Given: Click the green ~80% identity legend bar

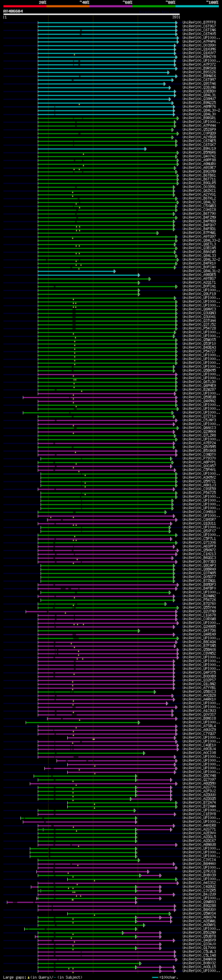Looking at the screenshot, I should [x=154, y=6].
